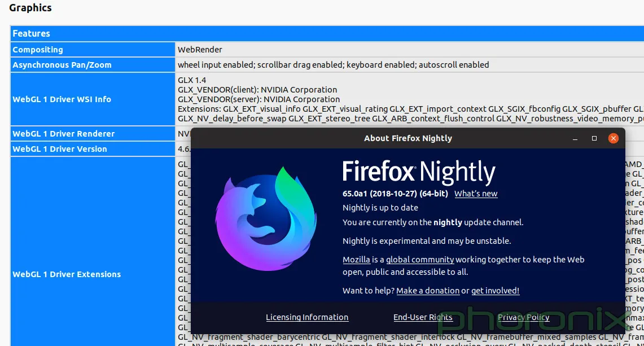
Task: Open End-User Rights link
Action: tap(423, 317)
